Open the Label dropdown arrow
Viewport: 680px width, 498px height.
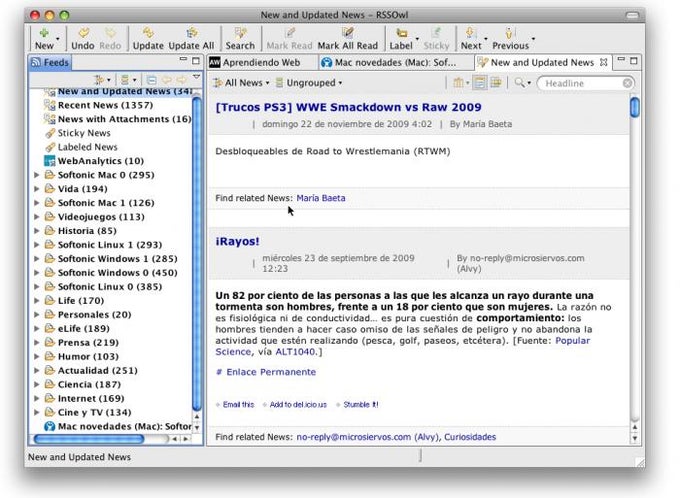tap(417, 39)
